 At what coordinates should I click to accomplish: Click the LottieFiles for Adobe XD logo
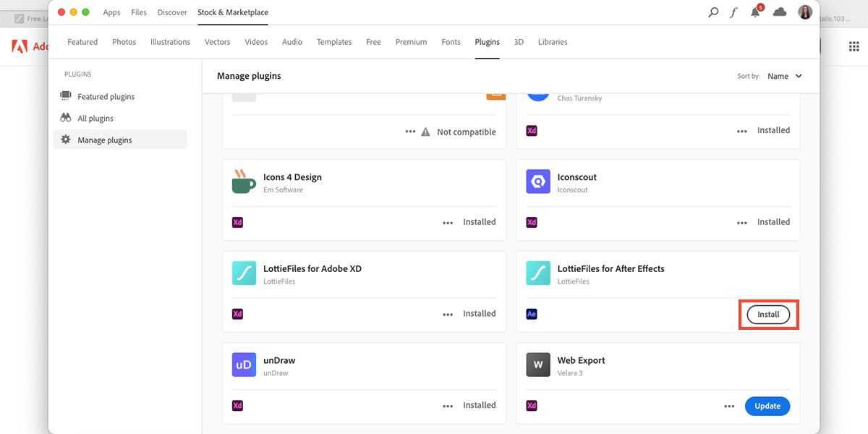[244, 273]
